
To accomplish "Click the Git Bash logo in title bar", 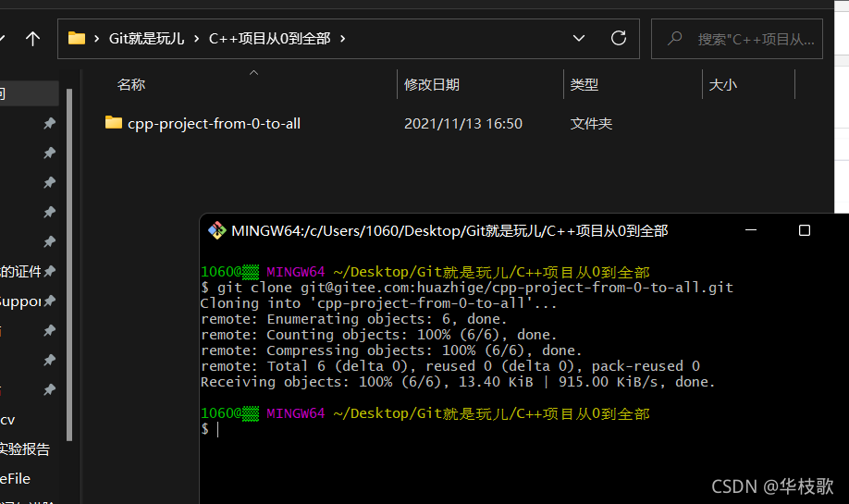I will pos(217,230).
